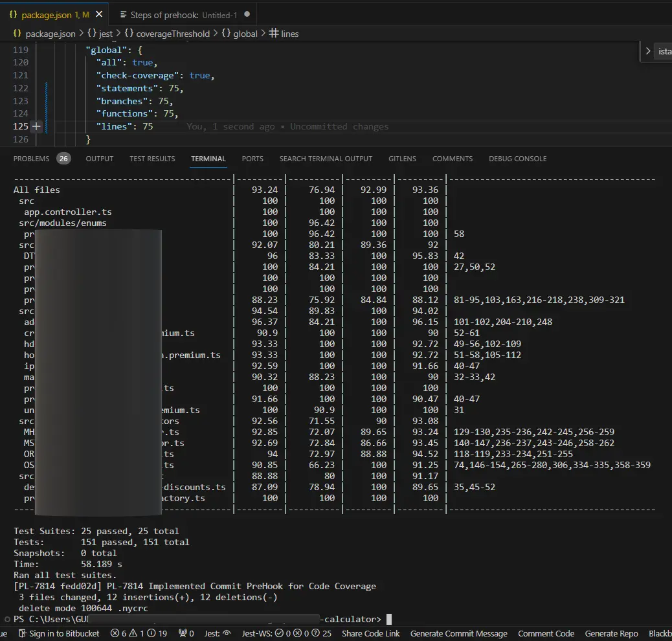The image size is (672, 641).
Task: Click the info circle icon showing 19
Action: click(151, 633)
